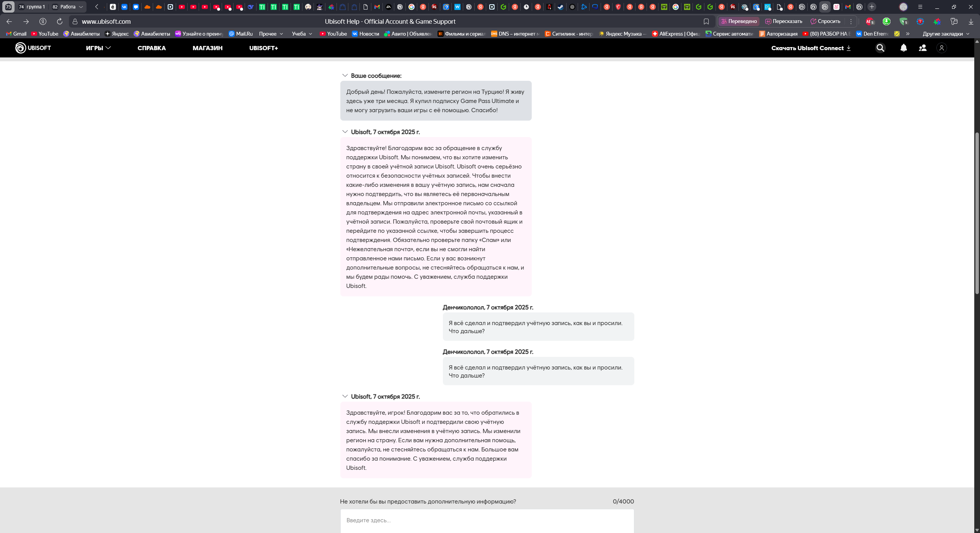Click the Пересказать button
Screen dimensions: 980x533
pos(784,21)
